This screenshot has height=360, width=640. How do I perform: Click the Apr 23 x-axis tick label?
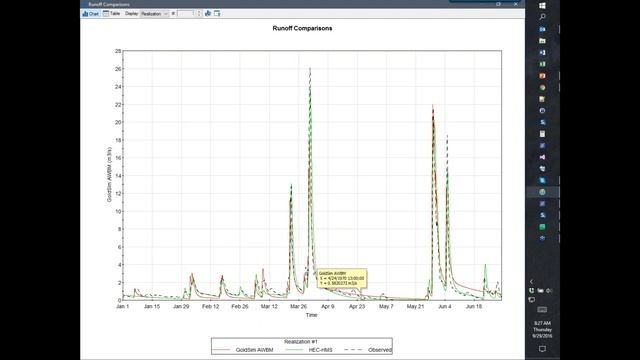[357, 306]
